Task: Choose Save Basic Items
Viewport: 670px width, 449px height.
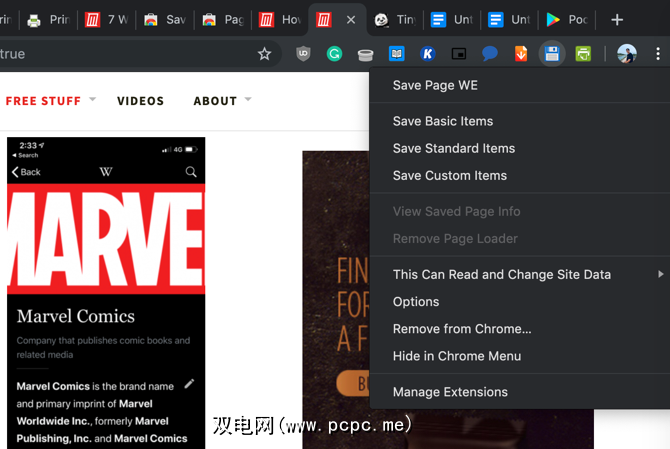Action: [x=520, y=121]
